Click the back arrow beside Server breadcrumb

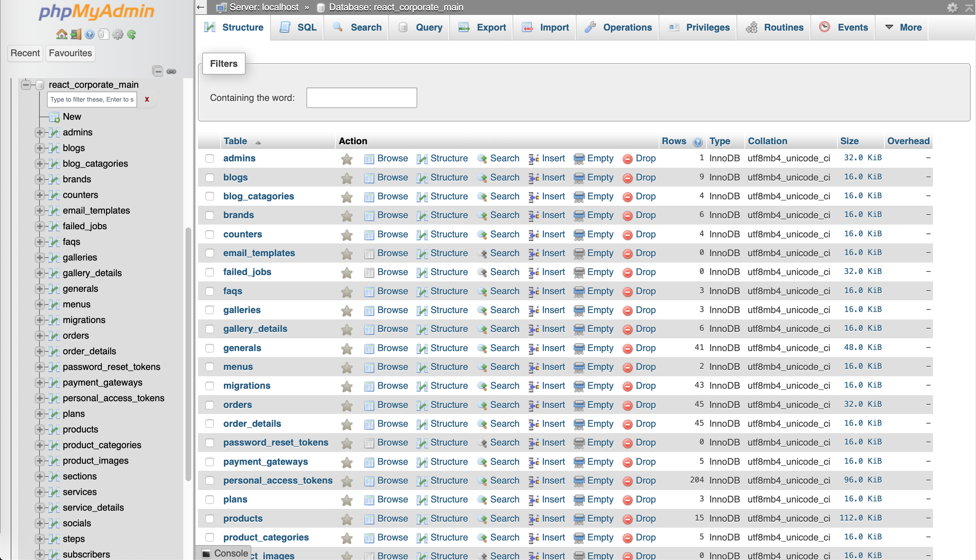pyautogui.click(x=200, y=7)
